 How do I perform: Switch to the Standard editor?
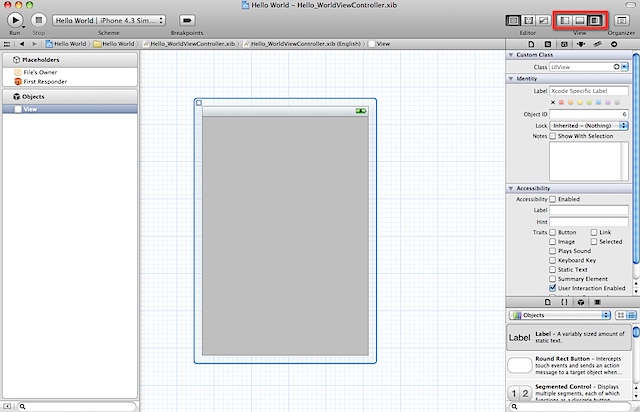pos(513,20)
